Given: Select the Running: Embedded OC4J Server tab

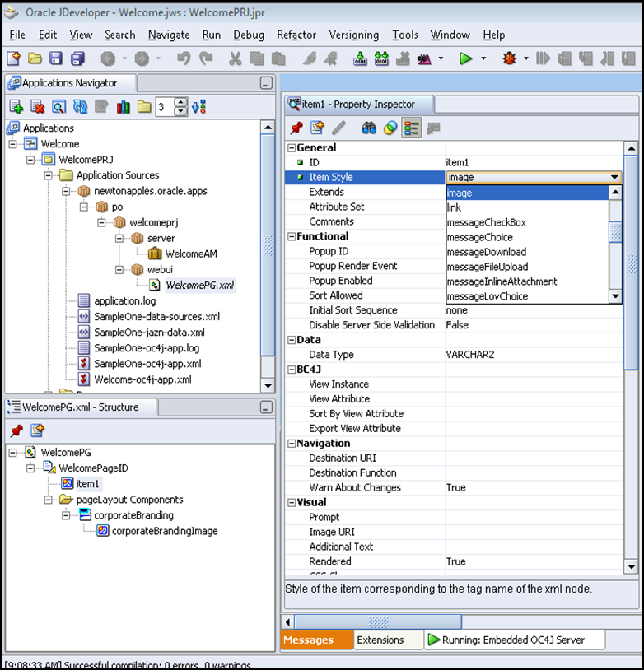Looking at the screenshot, I should click(515, 640).
